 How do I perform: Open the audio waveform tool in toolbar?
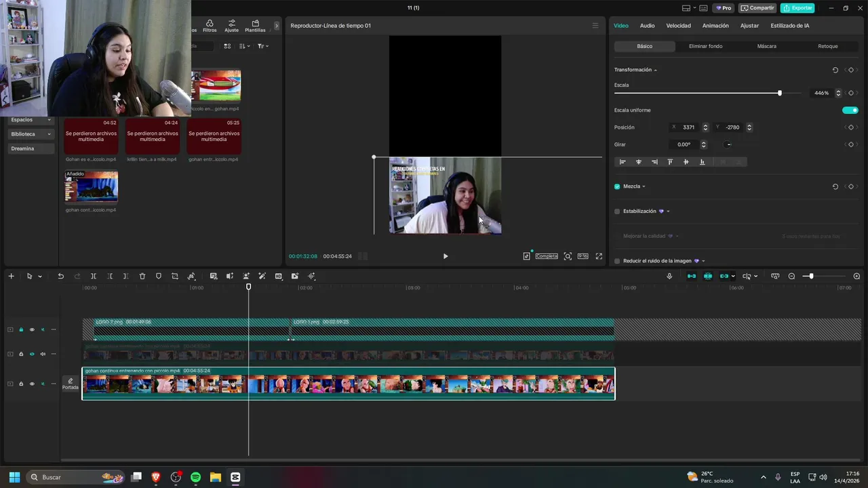point(311,276)
